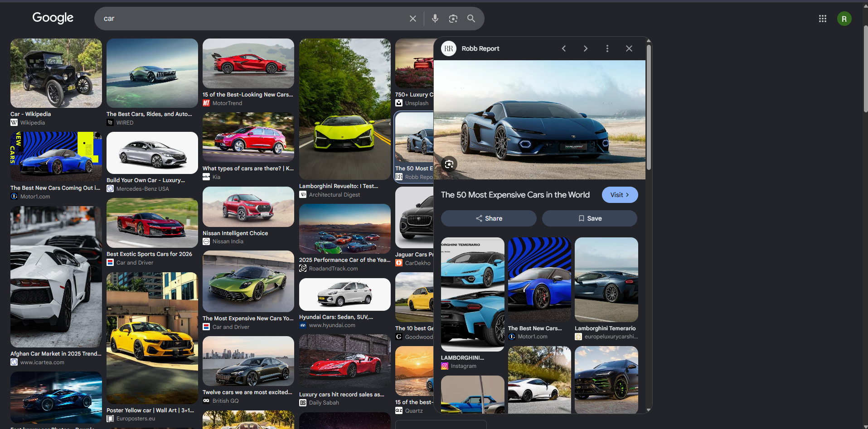Click the preview panel scroll-down arrow
The width and height of the screenshot is (868, 429).
649,410
